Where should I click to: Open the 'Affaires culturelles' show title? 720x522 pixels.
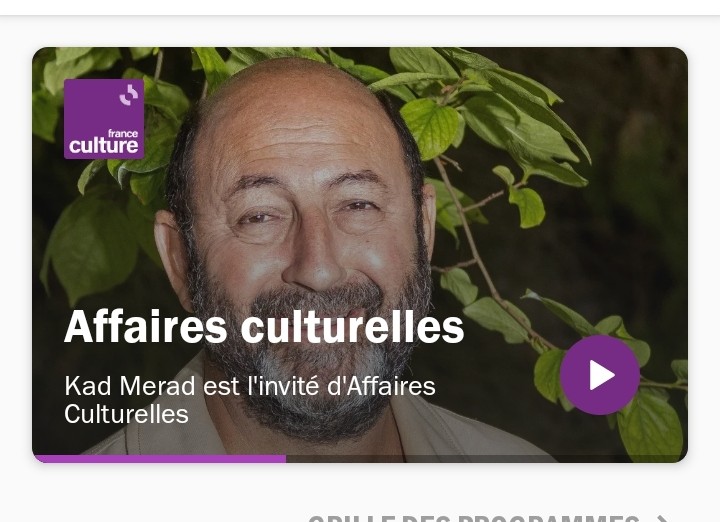tap(264, 326)
